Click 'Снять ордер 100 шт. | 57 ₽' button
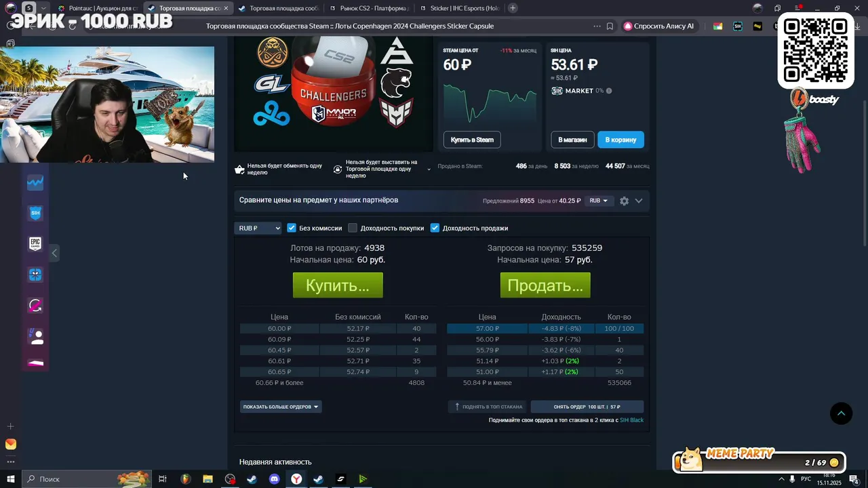 pos(587,407)
